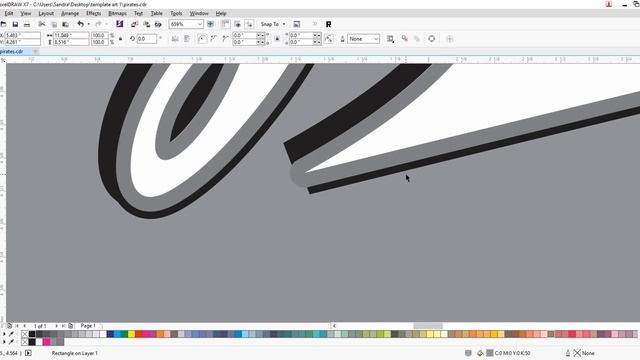Cut the selection with the scissors icon
The height and width of the screenshot is (360, 640).
pos(42,24)
